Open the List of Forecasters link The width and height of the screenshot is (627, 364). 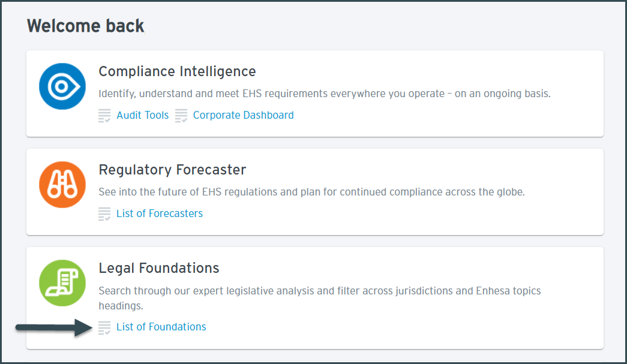coord(160,213)
